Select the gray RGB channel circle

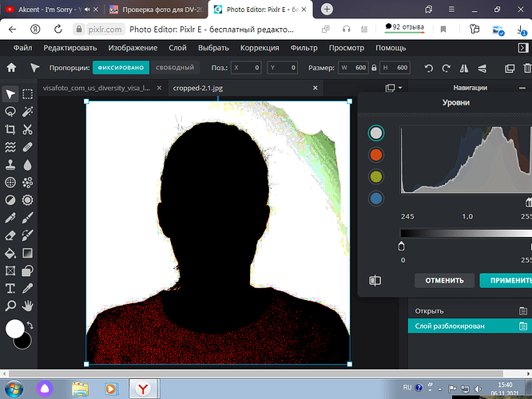[376, 133]
